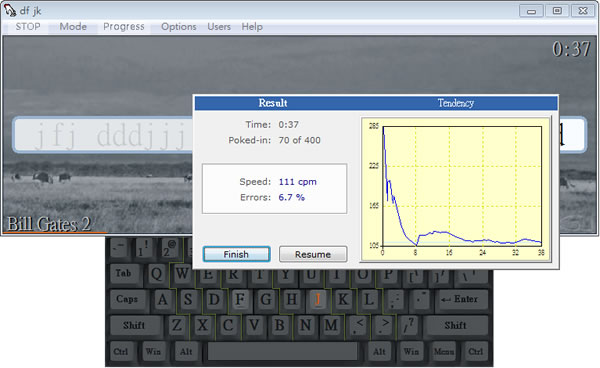Image resolution: width=600 pixels, height=368 pixels.
Task: Open the Users menu
Action: pyautogui.click(x=219, y=26)
